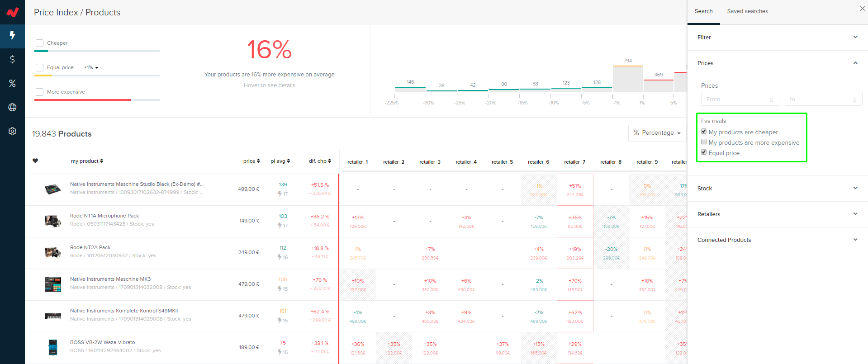Viewport: 868px width, 364px height.
Task: Click lightning icon under pi avg 139
Action: (x=280, y=194)
